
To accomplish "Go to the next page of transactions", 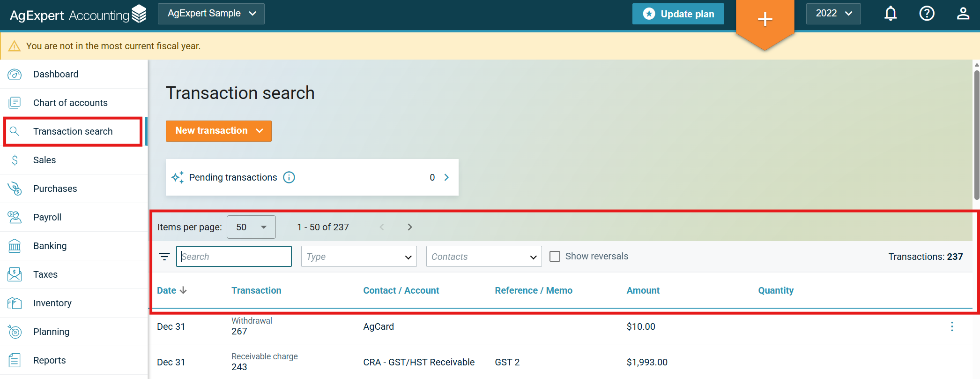I will coord(410,227).
